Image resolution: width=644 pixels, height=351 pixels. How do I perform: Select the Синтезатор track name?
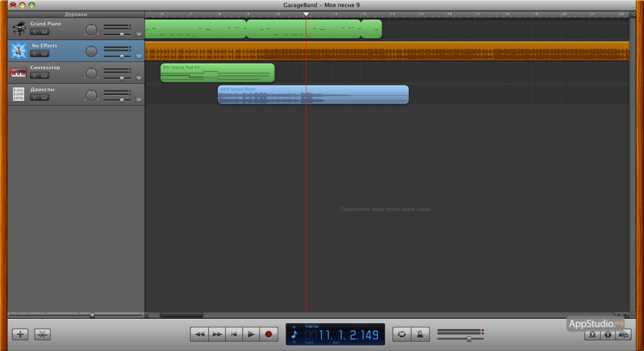(45, 67)
